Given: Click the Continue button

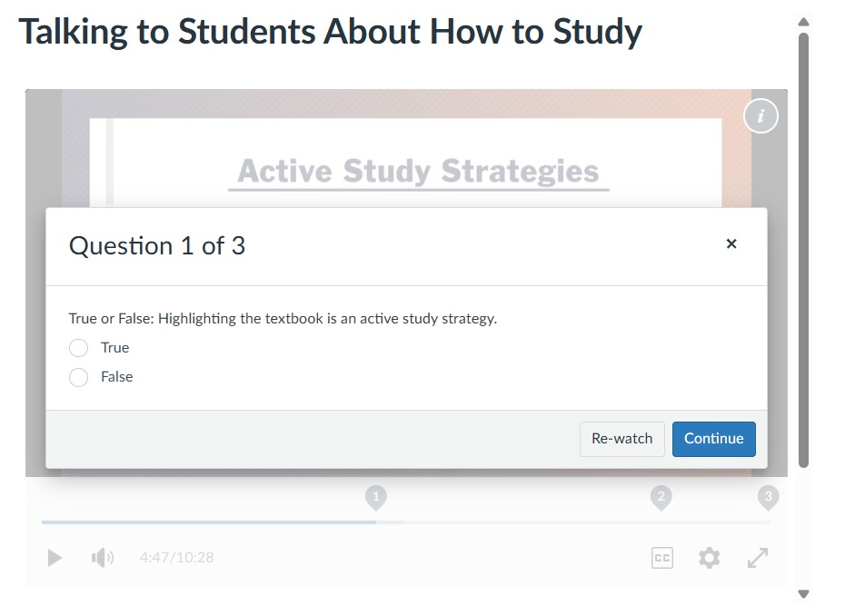Looking at the screenshot, I should [x=713, y=439].
